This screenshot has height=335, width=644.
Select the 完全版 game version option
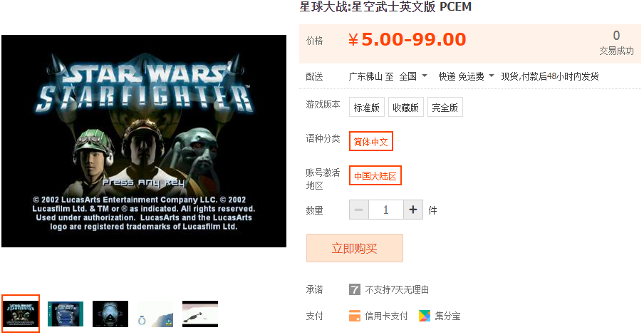point(445,108)
